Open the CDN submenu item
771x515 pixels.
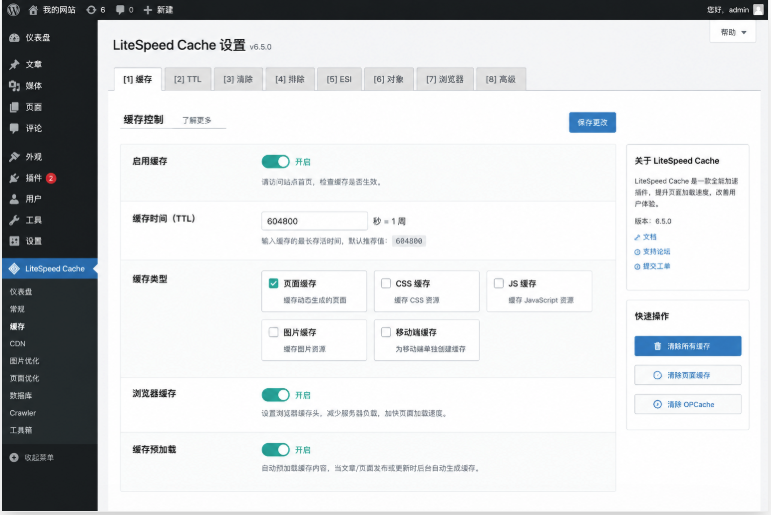click(18, 344)
